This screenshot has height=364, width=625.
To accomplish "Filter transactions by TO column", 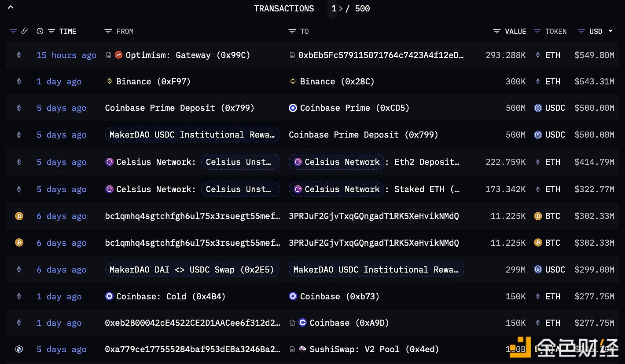I will (x=292, y=31).
